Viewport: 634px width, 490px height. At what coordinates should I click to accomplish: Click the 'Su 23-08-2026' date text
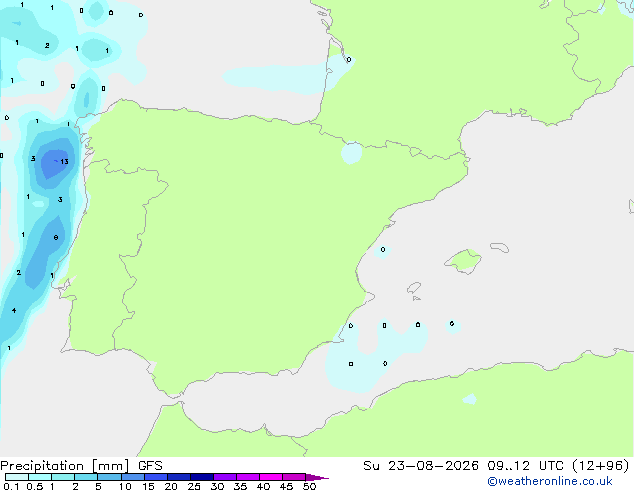point(421,466)
